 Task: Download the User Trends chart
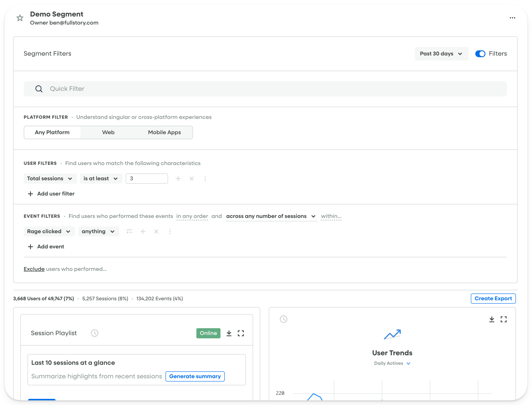pyautogui.click(x=492, y=319)
